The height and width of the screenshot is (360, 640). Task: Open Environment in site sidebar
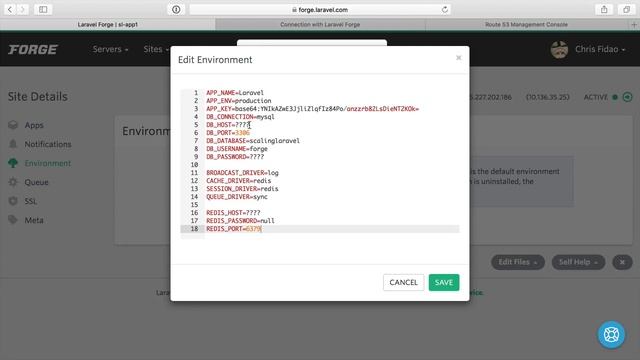(x=48, y=163)
